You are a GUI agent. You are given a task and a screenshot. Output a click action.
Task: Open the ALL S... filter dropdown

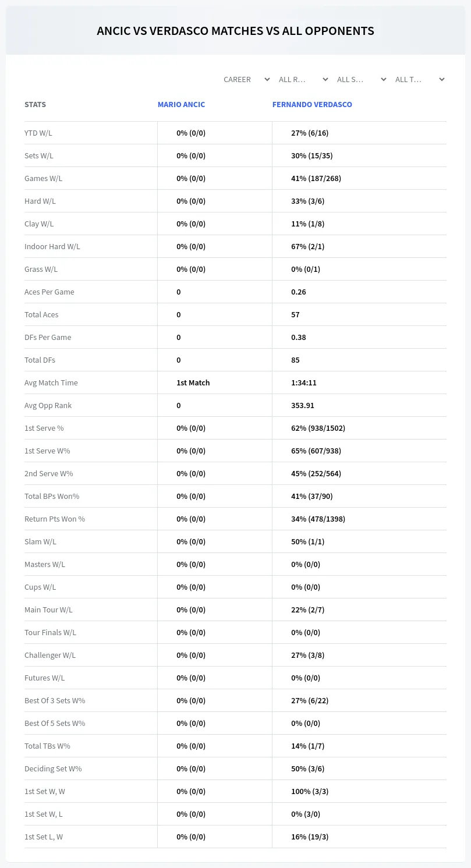[x=361, y=79]
